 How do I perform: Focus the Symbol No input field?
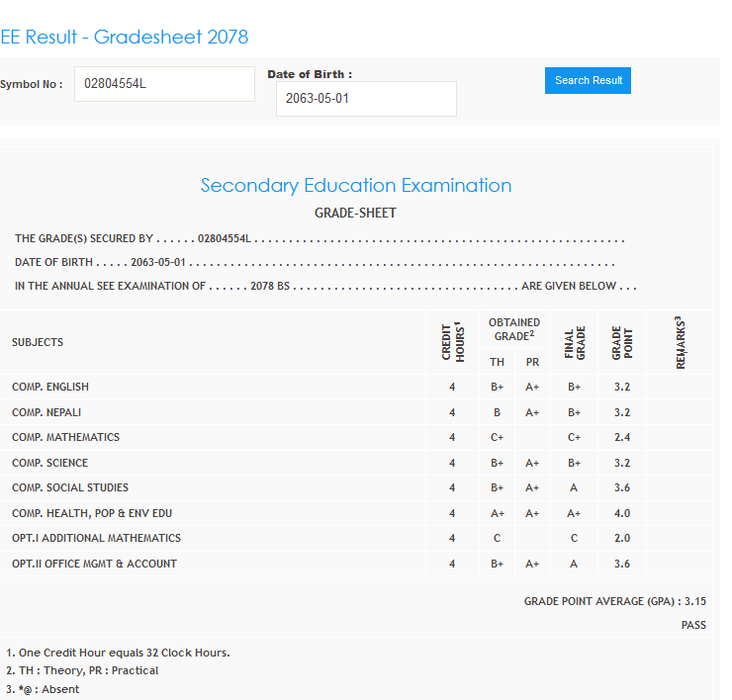[164, 84]
